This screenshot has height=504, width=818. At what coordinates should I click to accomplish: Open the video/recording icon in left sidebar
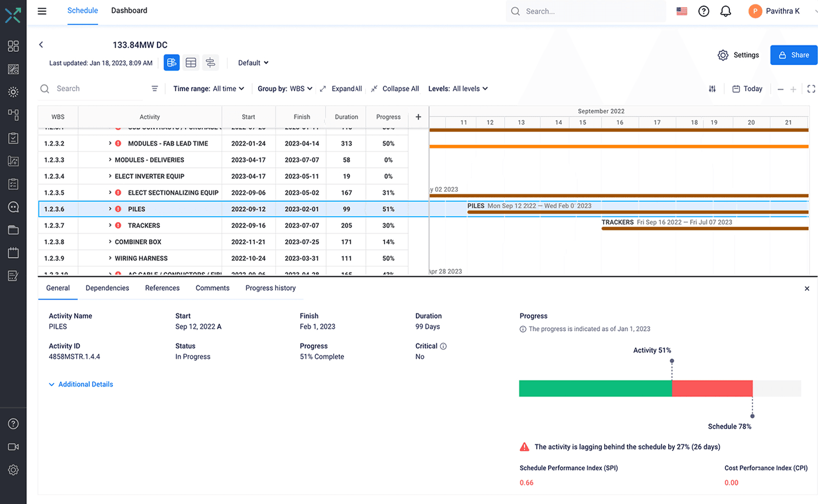coord(13,446)
